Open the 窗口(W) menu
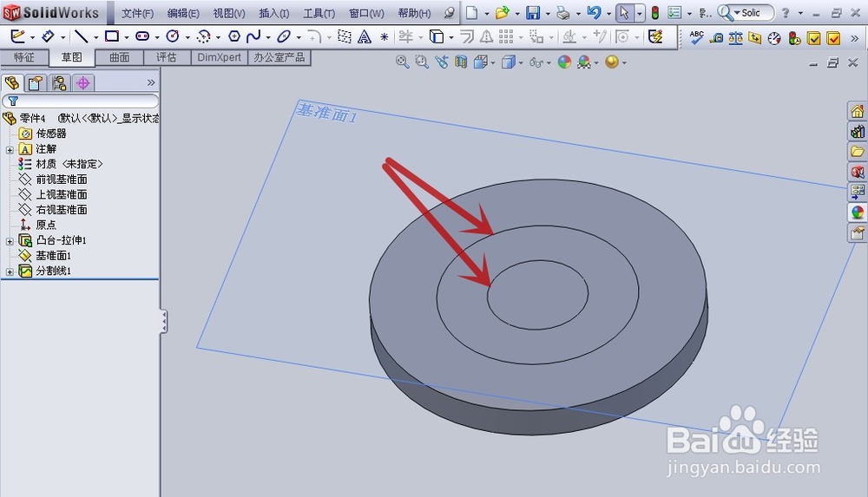This screenshot has height=497, width=868. coord(366,13)
